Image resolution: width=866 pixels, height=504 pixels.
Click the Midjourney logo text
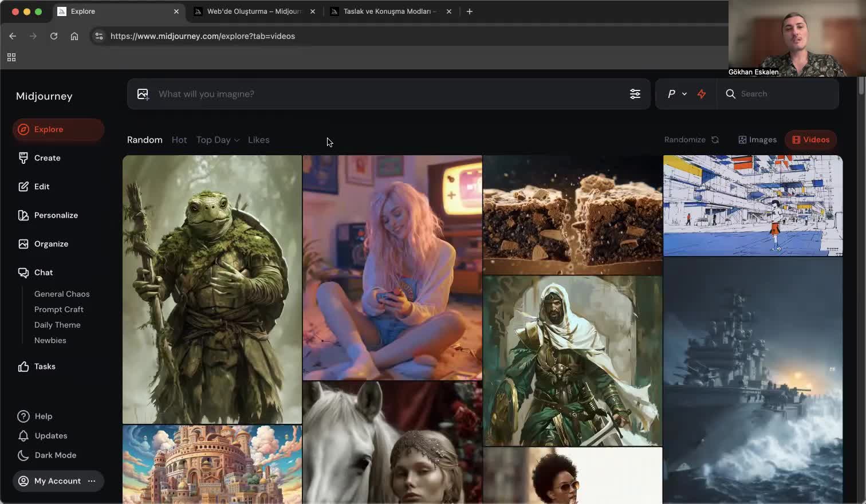click(x=44, y=96)
